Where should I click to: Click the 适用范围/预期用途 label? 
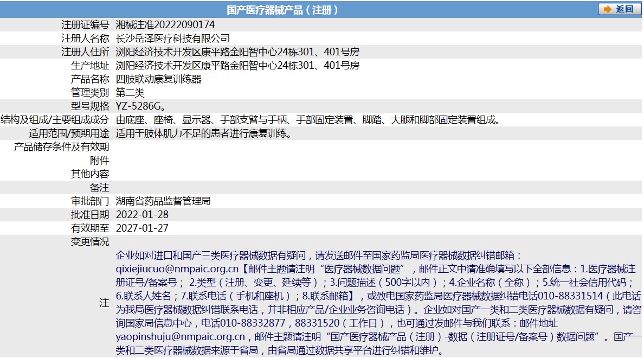coord(69,133)
